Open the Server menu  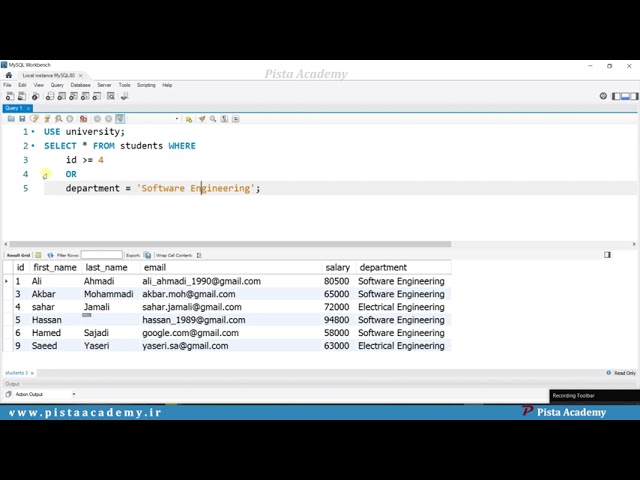click(104, 85)
